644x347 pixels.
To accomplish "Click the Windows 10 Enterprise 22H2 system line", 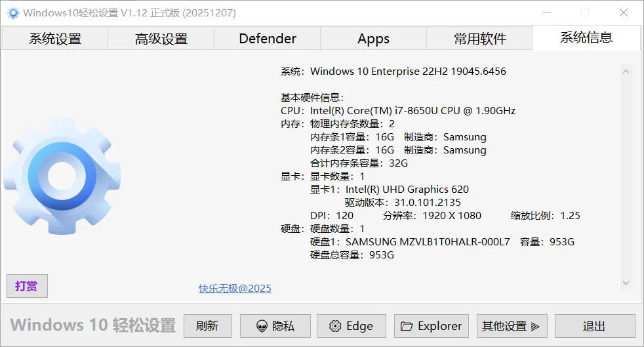I will 393,71.
